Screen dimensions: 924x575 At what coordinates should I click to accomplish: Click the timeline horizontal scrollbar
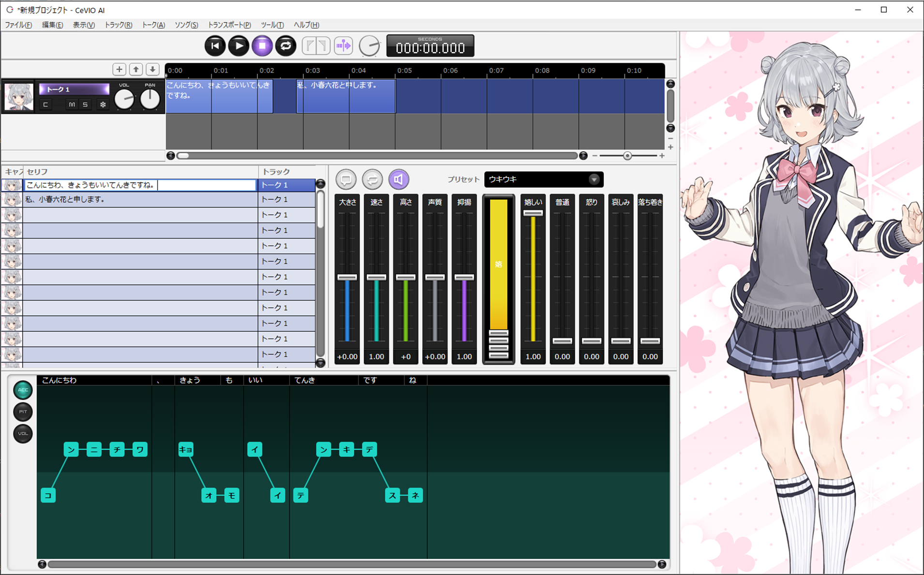(x=377, y=156)
